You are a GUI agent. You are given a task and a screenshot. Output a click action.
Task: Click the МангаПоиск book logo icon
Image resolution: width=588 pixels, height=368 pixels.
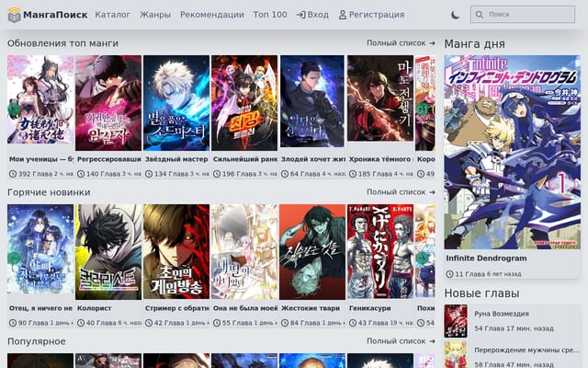click(15, 15)
